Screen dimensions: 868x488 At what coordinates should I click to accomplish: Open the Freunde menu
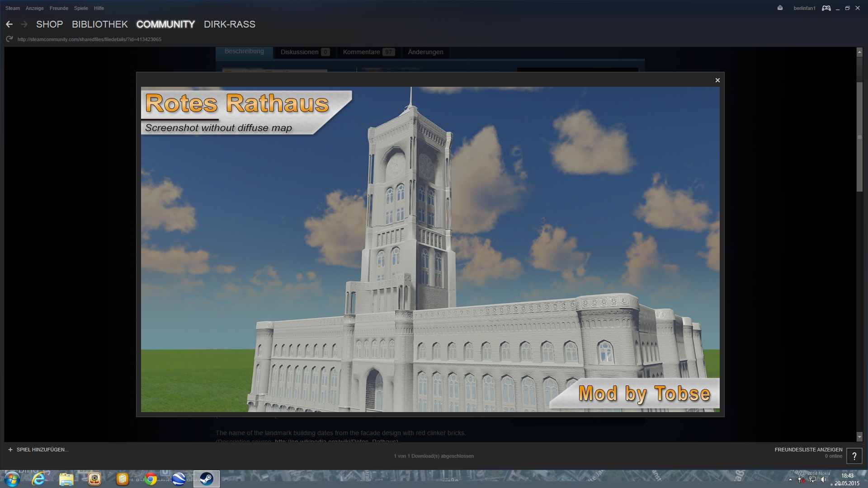click(59, 8)
